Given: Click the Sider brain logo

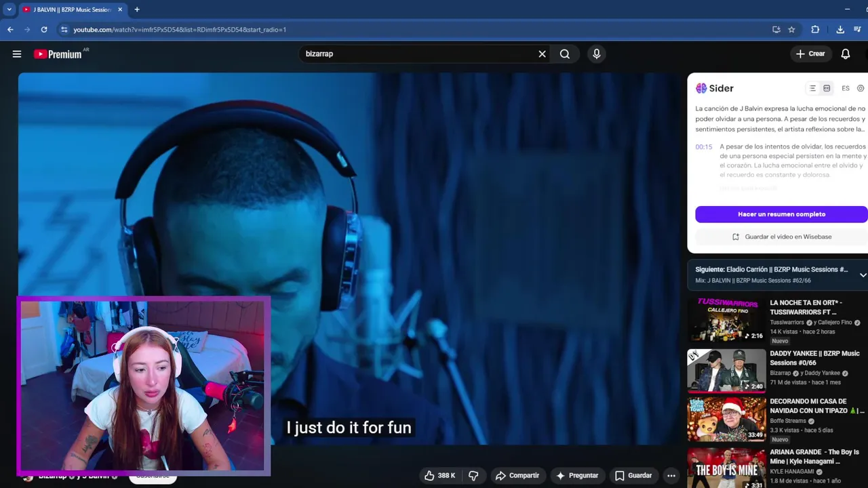Looking at the screenshot, I should pos(701,88).
